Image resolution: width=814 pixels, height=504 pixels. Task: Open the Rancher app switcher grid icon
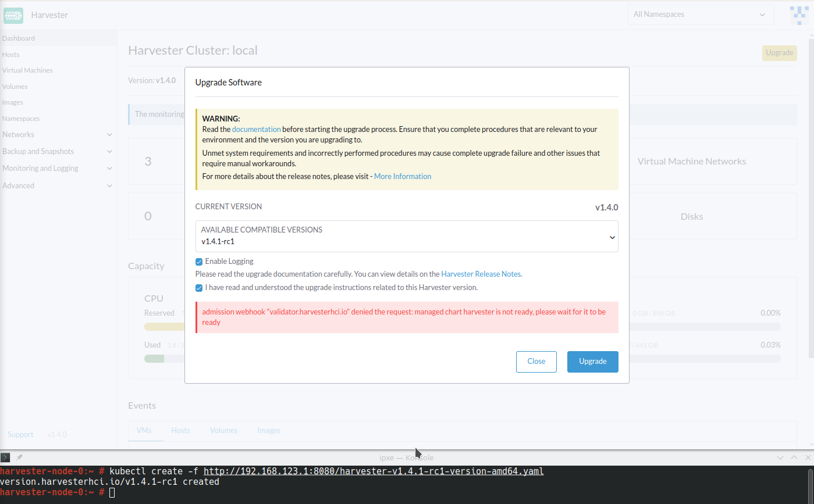(799, 15)
